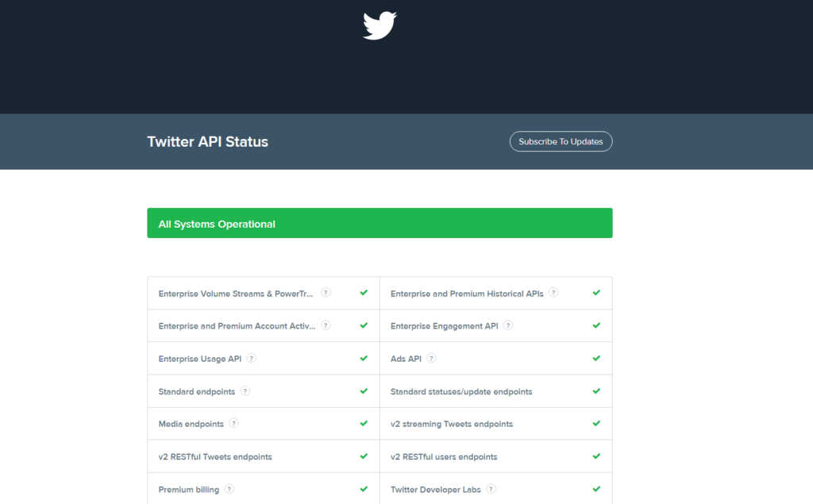The height and width of the screenshot is (504, 813).
Task: Open help icon beside Media endpoints
Action: (x=234, y=423)
